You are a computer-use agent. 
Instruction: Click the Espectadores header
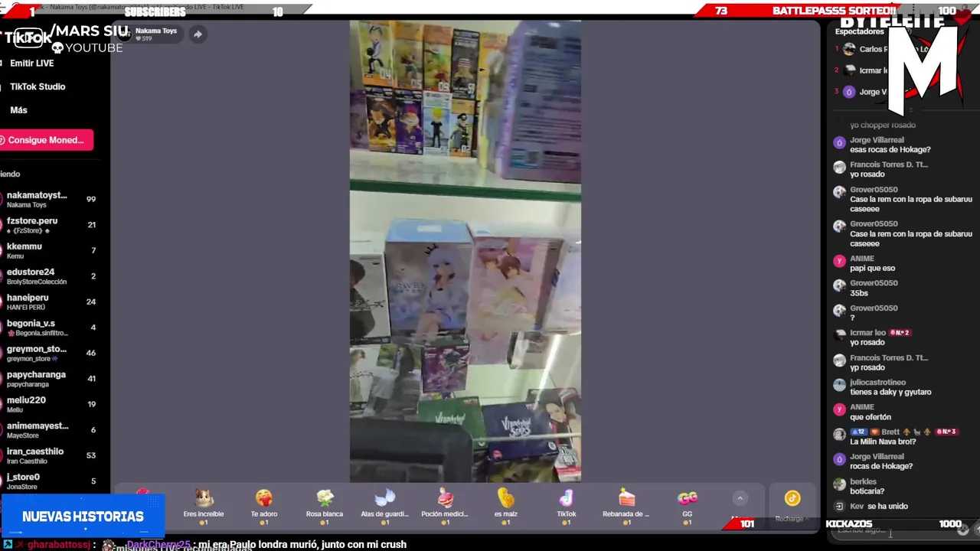pyautogui.click(x=860, y=31)
